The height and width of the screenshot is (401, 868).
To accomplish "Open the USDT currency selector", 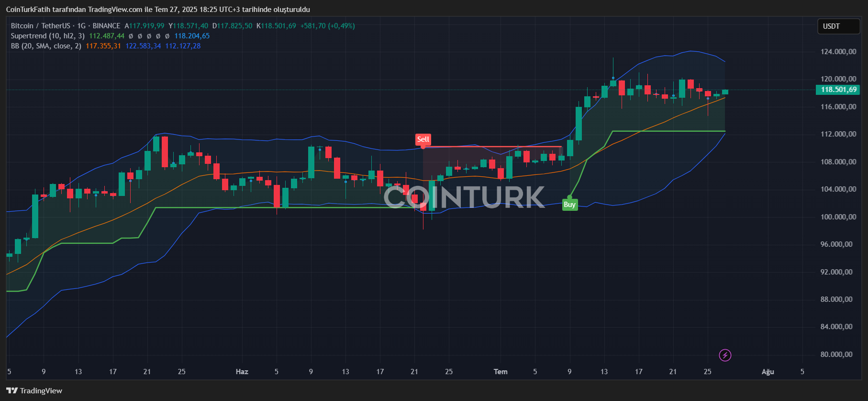I will click(x=838, y=26).
